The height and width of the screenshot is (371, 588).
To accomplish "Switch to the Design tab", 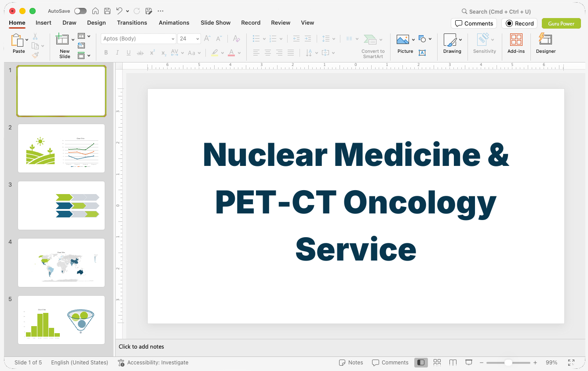I will point(96,23).
